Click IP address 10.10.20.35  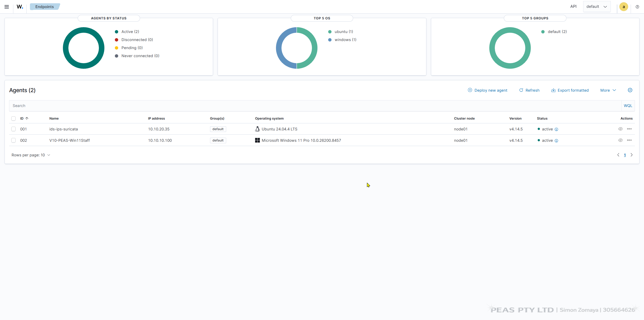point(159,129)
